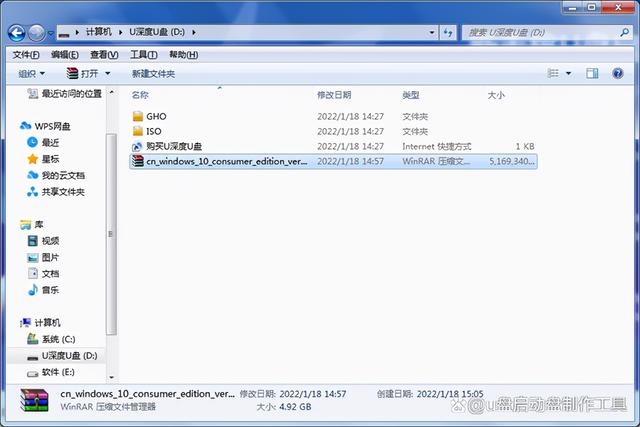Open recent pages dropdown beside Forward arrow
Screen dimensions: 640x427
(x=51, y=33)
